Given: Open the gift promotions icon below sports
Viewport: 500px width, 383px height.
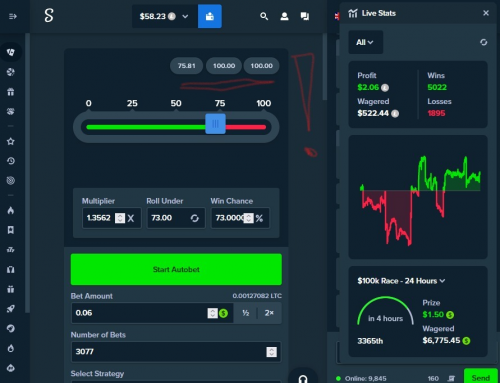Looking at the screenshot, I should pos(11,92).
